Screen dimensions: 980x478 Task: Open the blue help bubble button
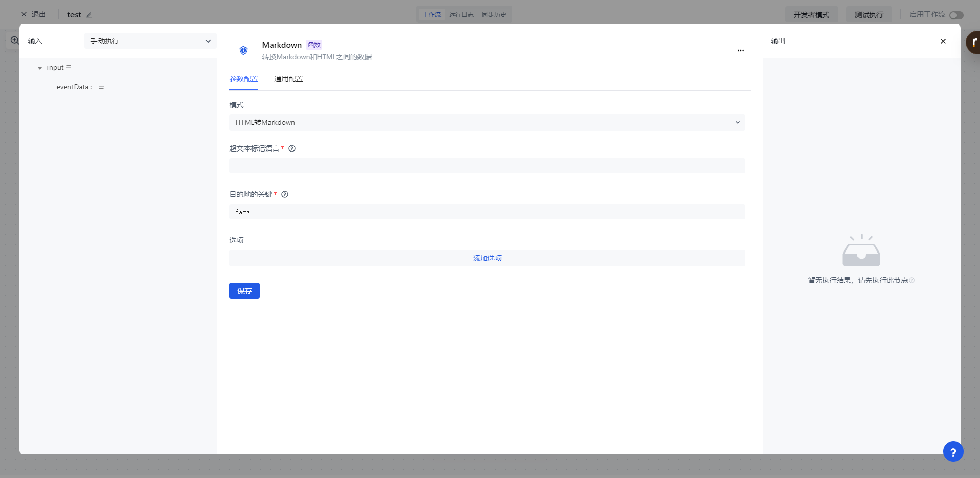click(952, 451)
